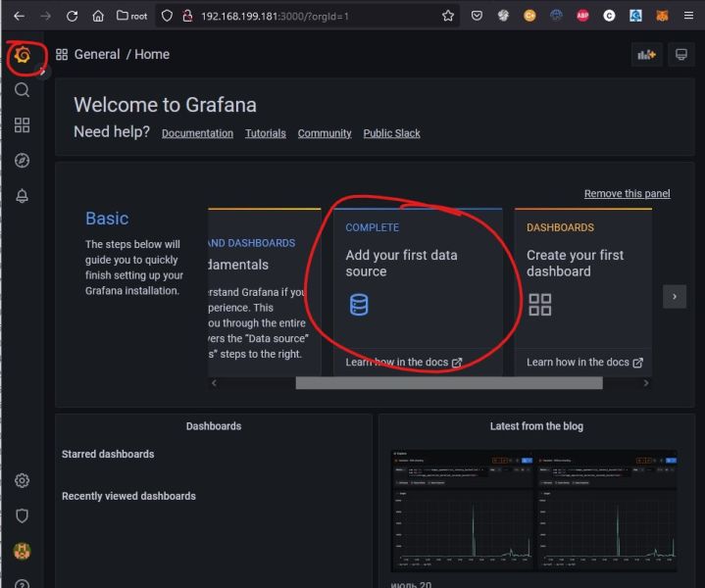This screenshot has height=588, width=705.
Task: Open the Public Slack link
Action: click(x=391, y=133)
